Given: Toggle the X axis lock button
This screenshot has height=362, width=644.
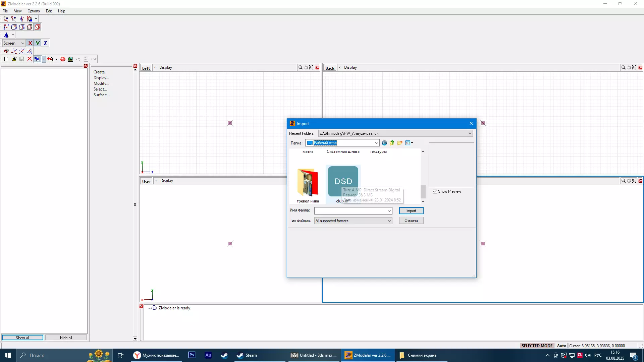Looking at the screenshot, I should pos(30,43).
